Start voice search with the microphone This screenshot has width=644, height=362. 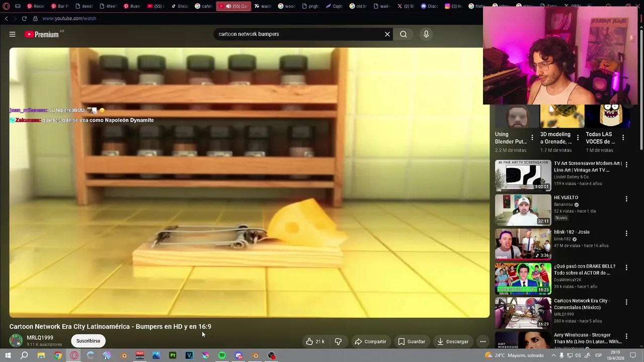pyautogui.click(x=426, y=34)
